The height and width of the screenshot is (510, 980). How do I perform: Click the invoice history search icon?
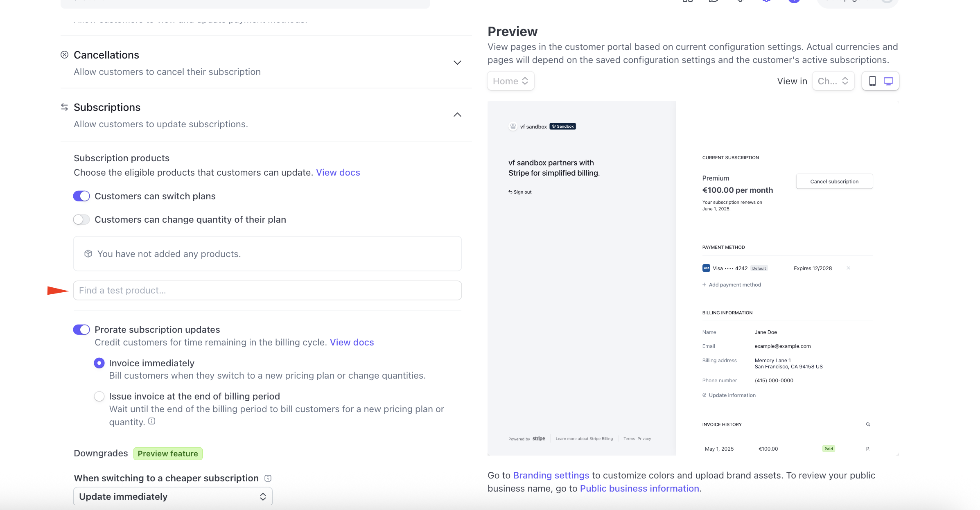tap(868, 424)
